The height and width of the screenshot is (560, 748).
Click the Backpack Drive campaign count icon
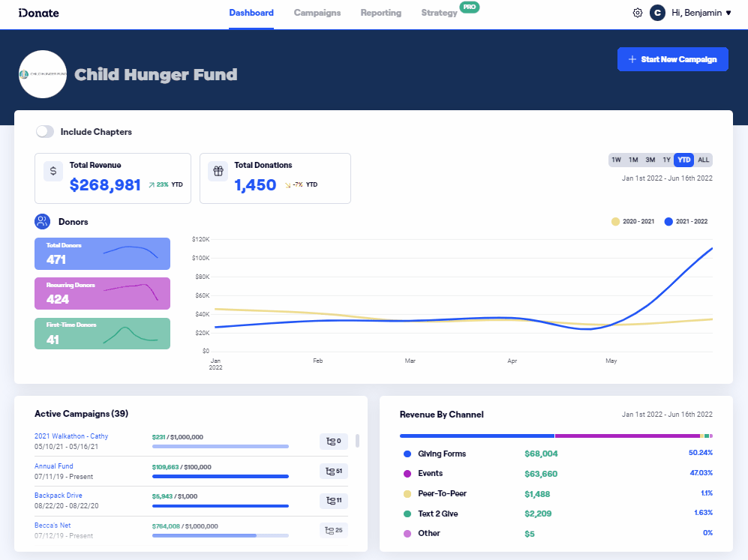(x=333, y=501)
